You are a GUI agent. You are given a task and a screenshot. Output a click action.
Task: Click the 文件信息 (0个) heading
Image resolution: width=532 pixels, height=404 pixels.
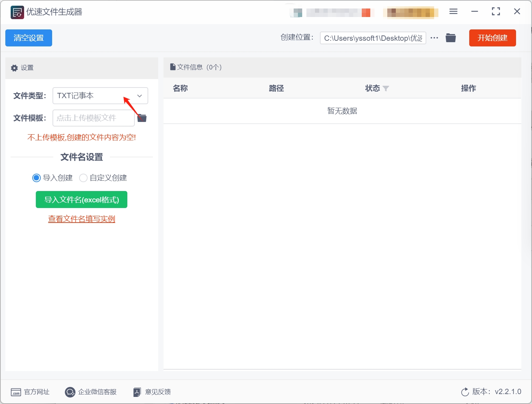coord(199,67)
